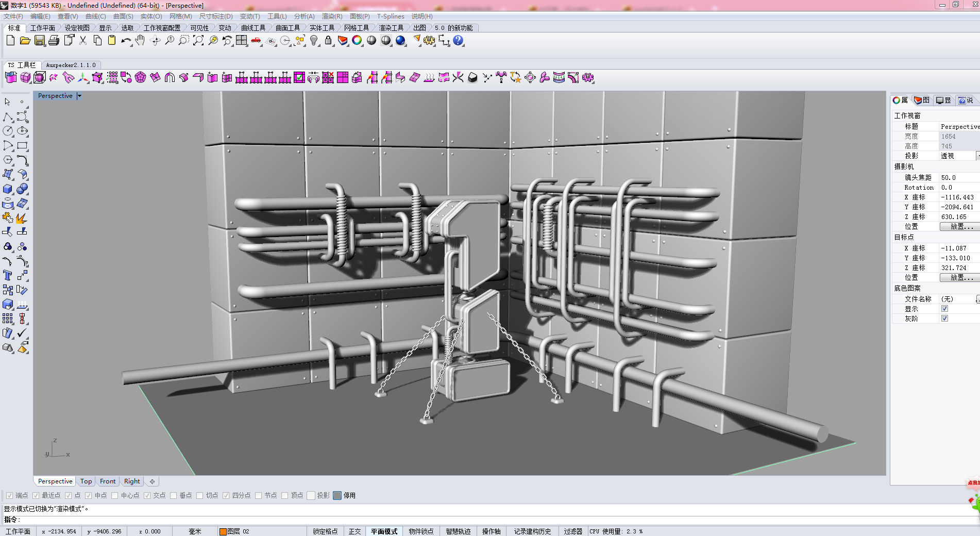Click the 指令 command input line
The height and width of the screenshot is (536, 980).
pos(489,520)
